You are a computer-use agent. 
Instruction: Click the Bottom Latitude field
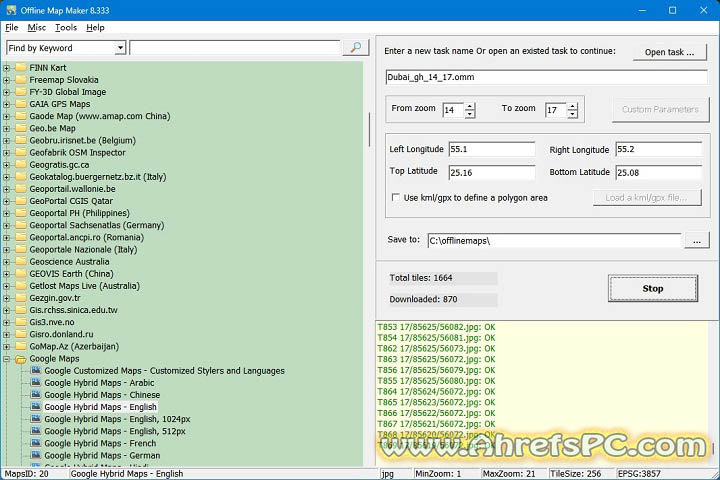pyautogui.click(x=658, y=173)
